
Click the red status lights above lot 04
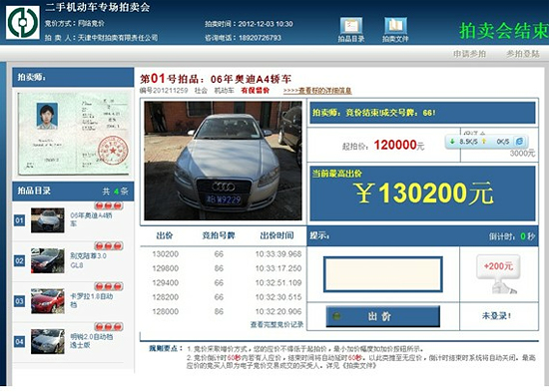[109, 326]
